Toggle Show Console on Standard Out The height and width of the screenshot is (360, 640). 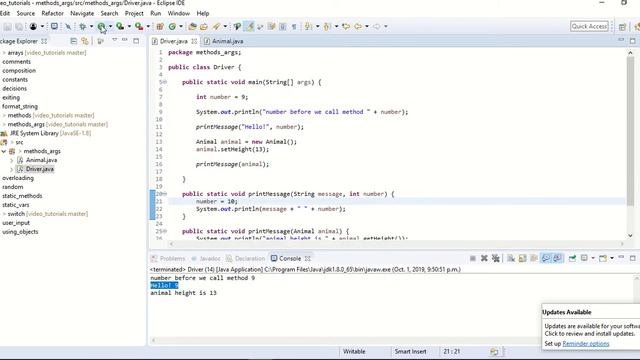[x=546, y=258]
